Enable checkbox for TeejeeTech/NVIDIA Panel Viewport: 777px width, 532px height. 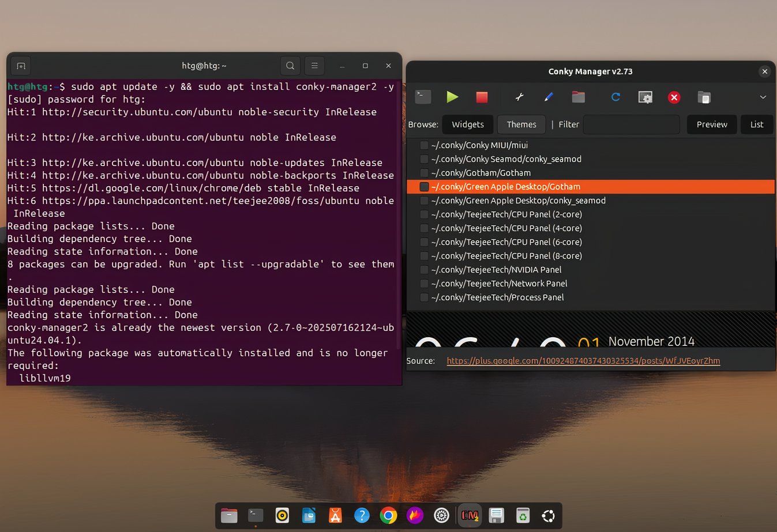click(424, 270)
